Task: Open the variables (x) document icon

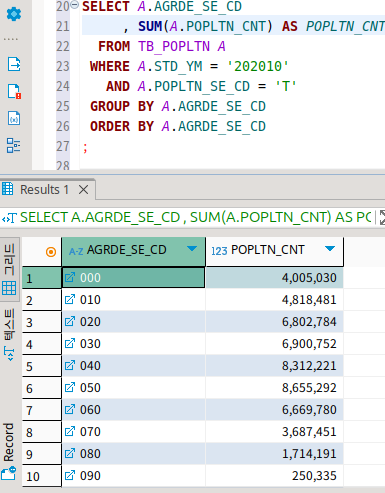Action: [x=14, y=118]
